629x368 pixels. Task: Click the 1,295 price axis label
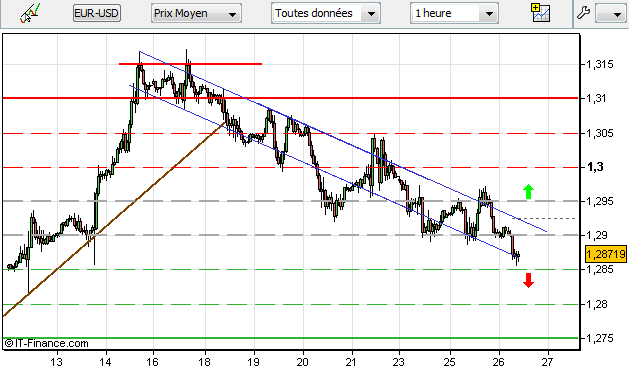click(x=599, y=201)
